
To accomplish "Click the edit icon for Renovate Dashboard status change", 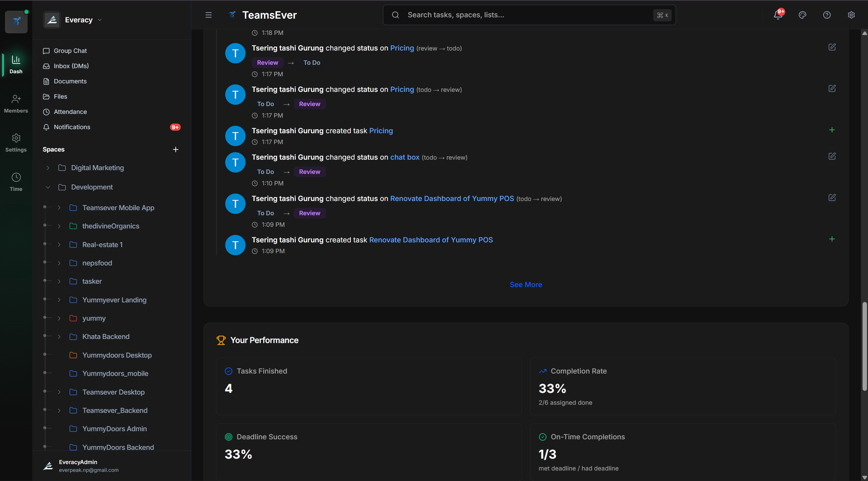I will click(832, 198).
